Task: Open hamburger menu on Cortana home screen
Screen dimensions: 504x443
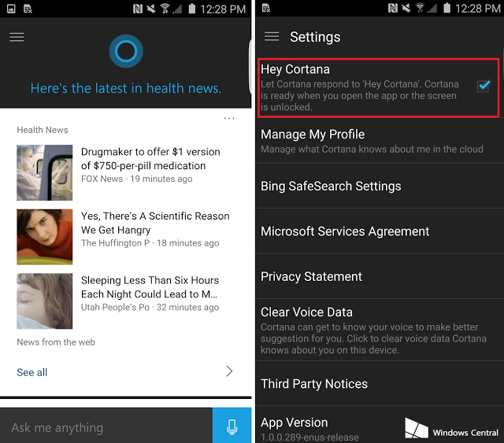Action: [x=17, y=37]
